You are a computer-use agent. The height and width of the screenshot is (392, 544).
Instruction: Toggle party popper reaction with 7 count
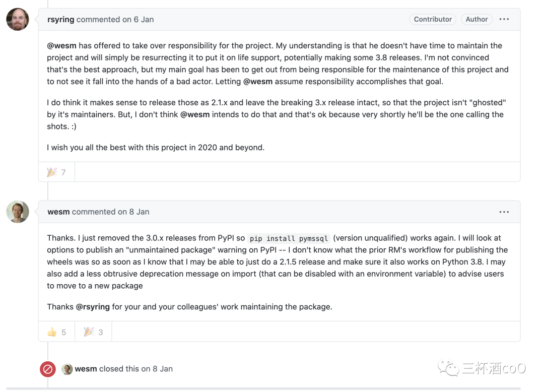(56, 172)
